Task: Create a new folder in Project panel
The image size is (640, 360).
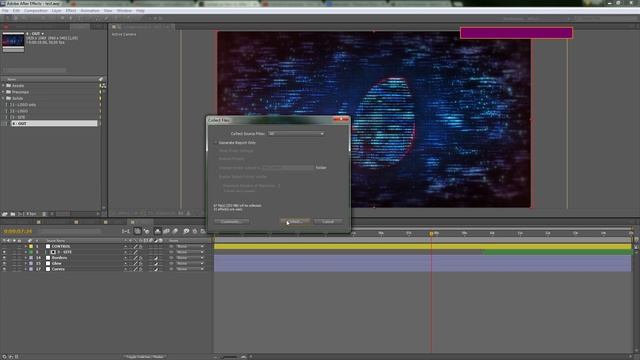Action: pyautogui.click(x=13, y=214)
